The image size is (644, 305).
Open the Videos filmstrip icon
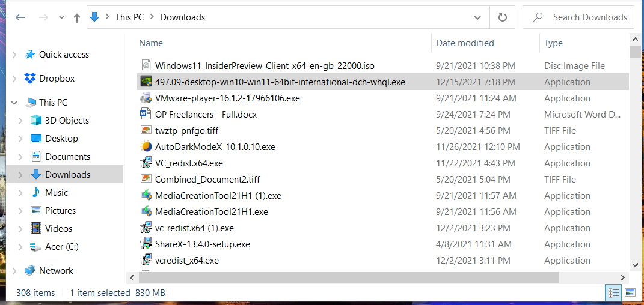[x=36, y=228]
